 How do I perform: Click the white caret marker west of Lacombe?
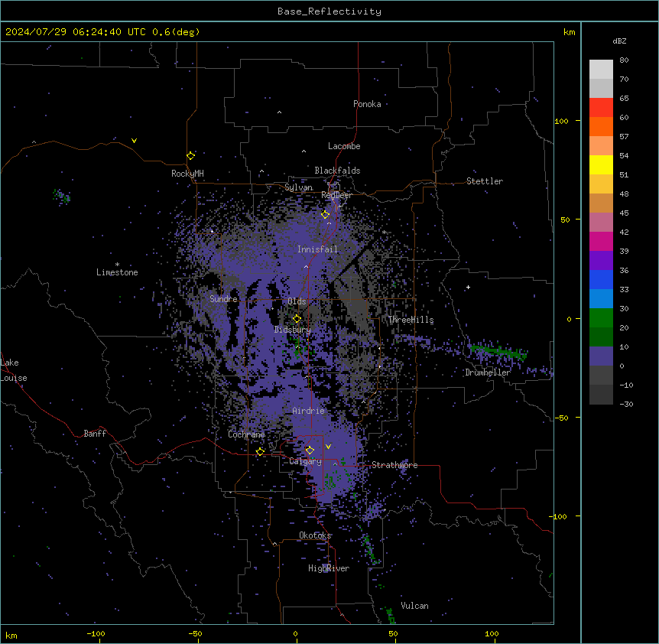[304, 151]
